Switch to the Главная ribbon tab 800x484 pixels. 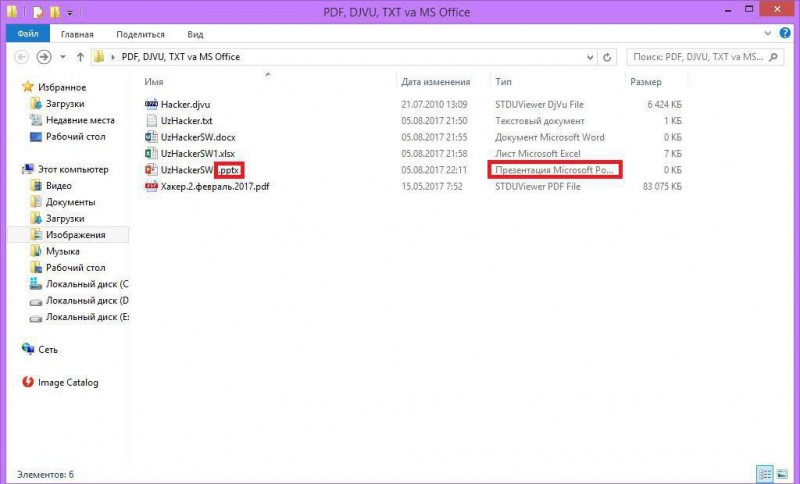pos(77,34)
